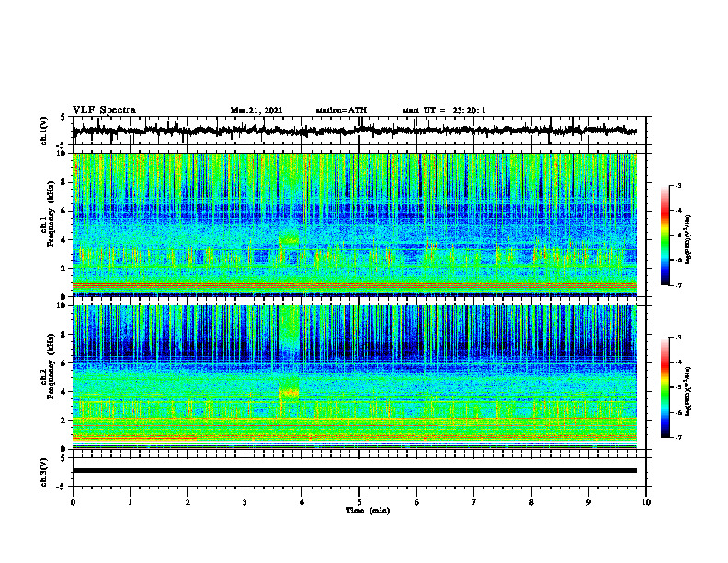Image resolution: width=728 pixels, height=563 pixels.
Task: Select the start UT time "23:20: 1"
Action: pos(469,110)
